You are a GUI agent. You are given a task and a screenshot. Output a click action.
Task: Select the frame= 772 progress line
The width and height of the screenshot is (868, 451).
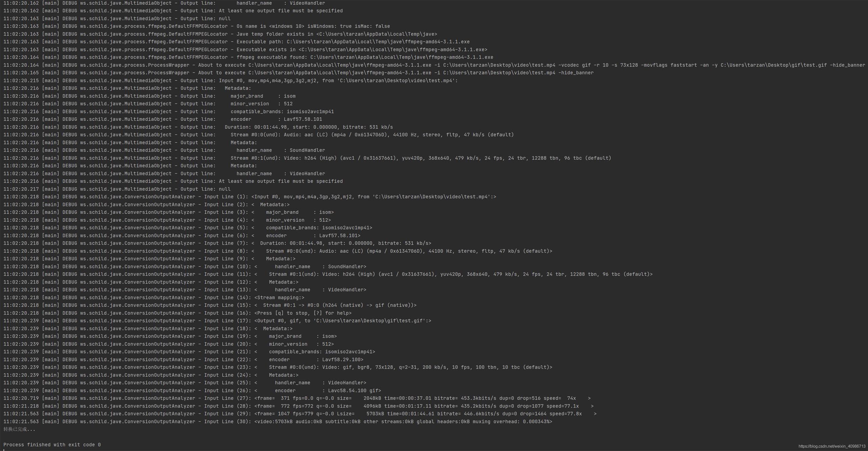[424, 406]
